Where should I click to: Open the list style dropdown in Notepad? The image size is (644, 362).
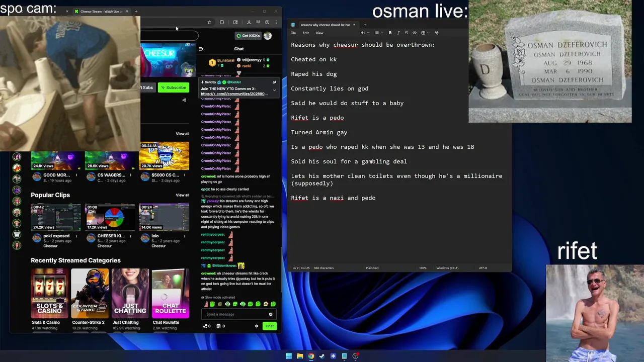point(378,33)
